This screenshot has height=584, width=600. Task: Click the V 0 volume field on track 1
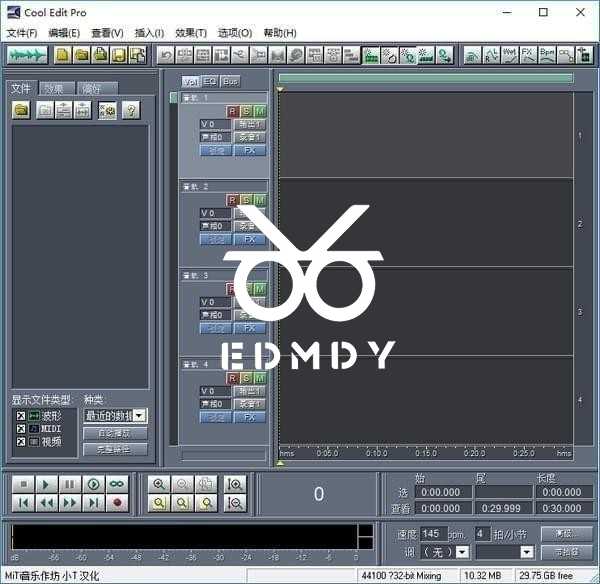coord(215,124)
